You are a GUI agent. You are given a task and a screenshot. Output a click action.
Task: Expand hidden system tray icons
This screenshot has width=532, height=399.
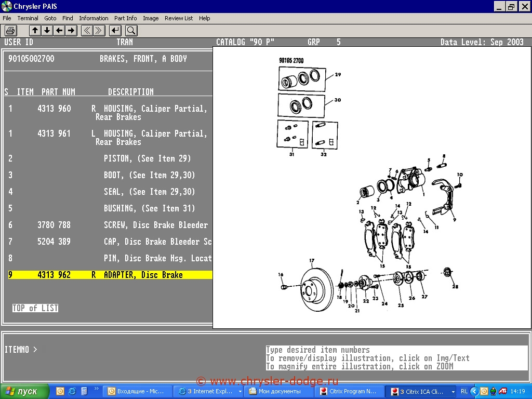474,391
